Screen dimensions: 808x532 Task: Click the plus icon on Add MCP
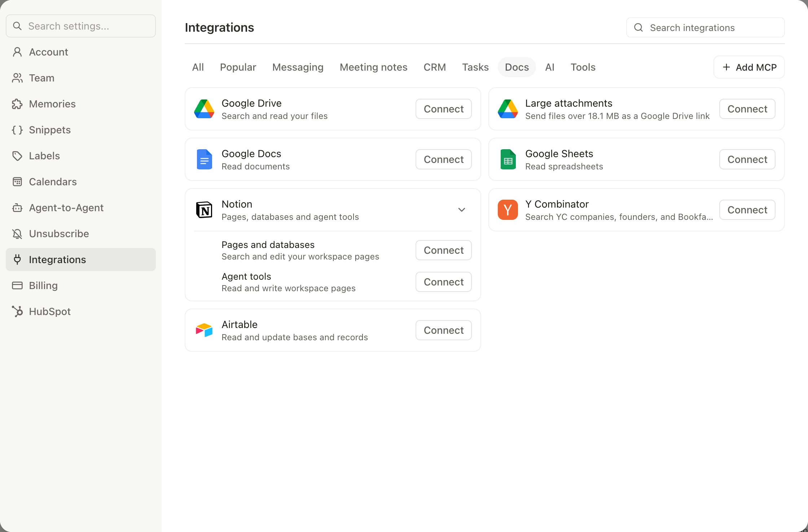click(x=726, y=67)
